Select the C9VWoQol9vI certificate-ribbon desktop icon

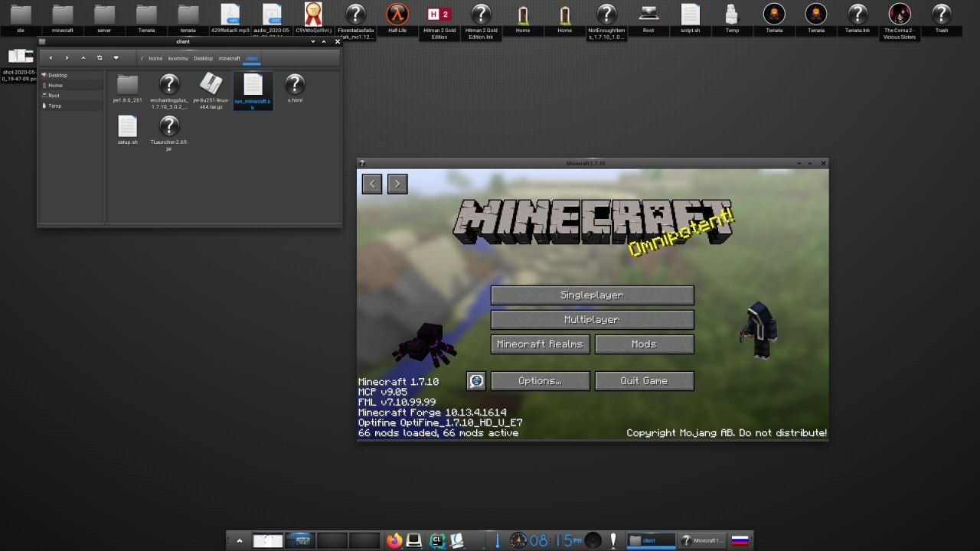click(313, 18)
